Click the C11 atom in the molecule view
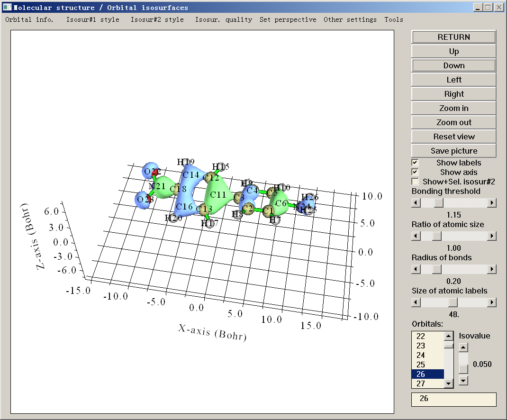This screenshot has height=420, width=507. pyautogui.click(x=217, y=194)
